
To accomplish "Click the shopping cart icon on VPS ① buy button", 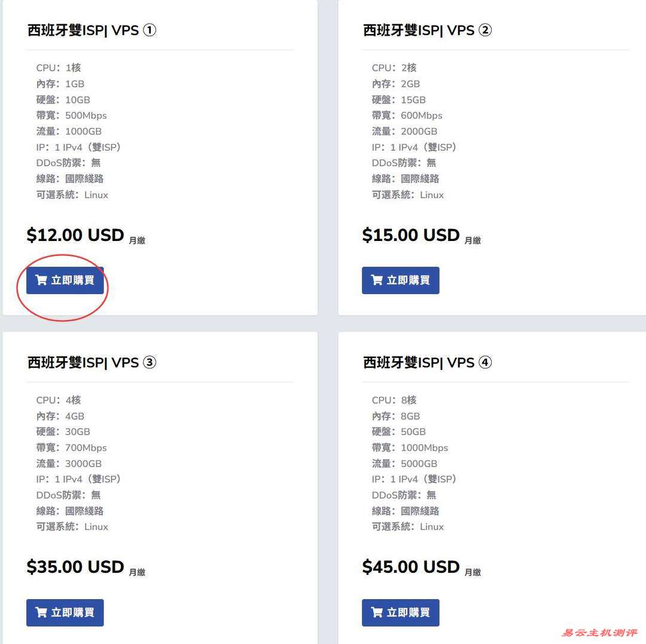I will 41,280.
